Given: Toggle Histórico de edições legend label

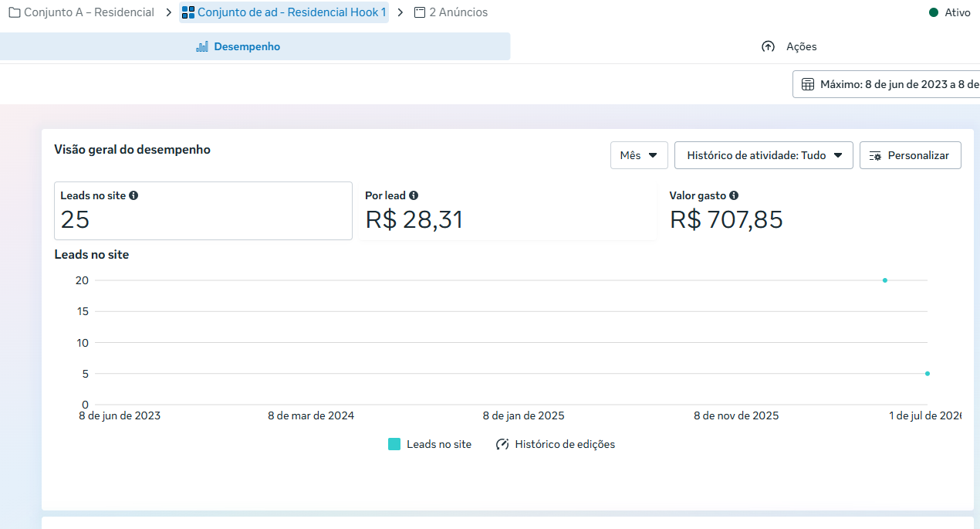Looking at the screenshot, I should [565, 444].
